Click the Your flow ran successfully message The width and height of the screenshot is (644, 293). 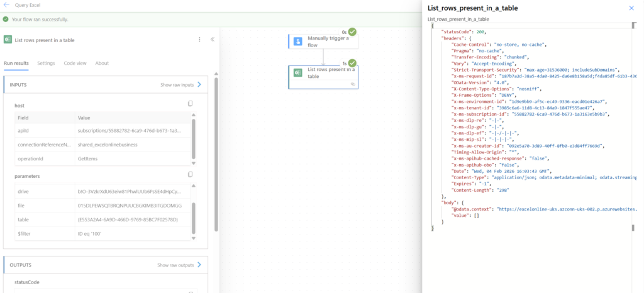tap(40, 19)
